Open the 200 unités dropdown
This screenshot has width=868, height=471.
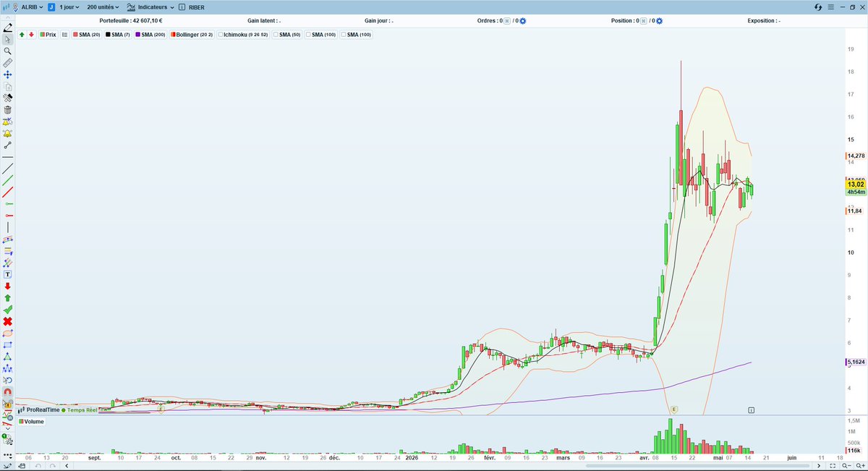pos(102,7)
